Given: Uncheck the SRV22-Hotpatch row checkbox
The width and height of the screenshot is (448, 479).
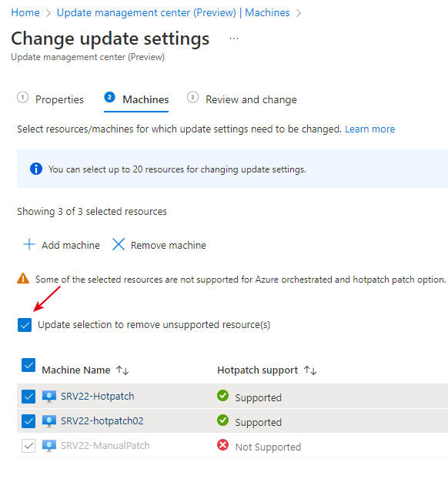Looking at the screenshot, I should (28, 397).
